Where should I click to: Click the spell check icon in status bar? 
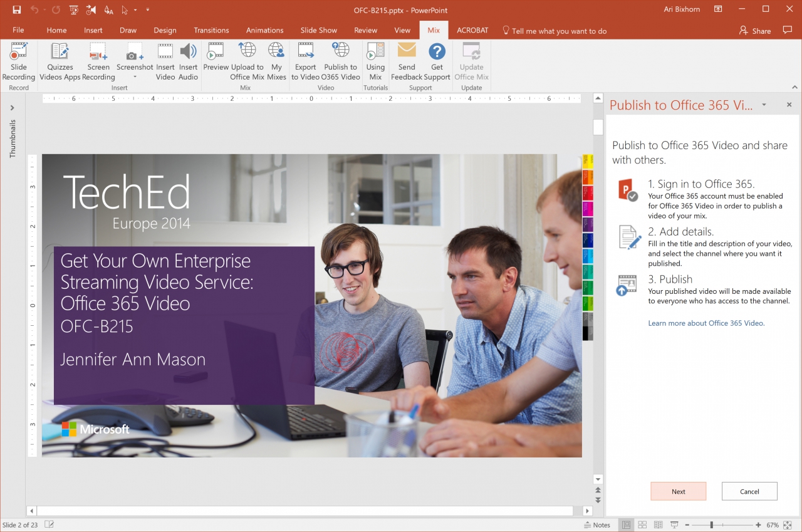(x=49, y=524)
